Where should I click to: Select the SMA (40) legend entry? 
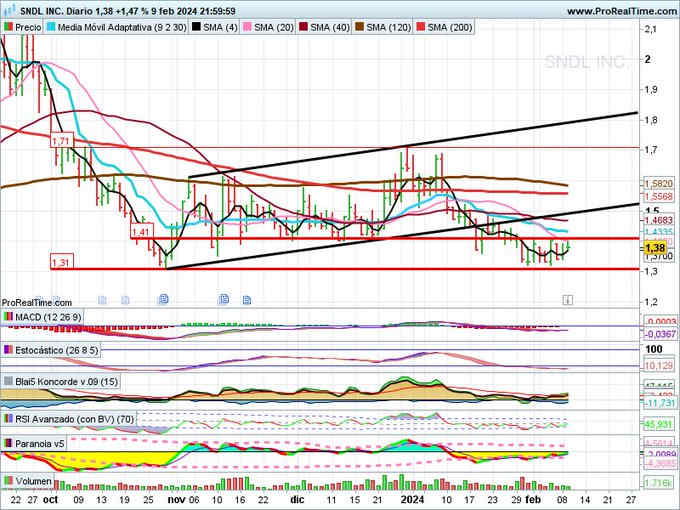(x=330, y=27)
